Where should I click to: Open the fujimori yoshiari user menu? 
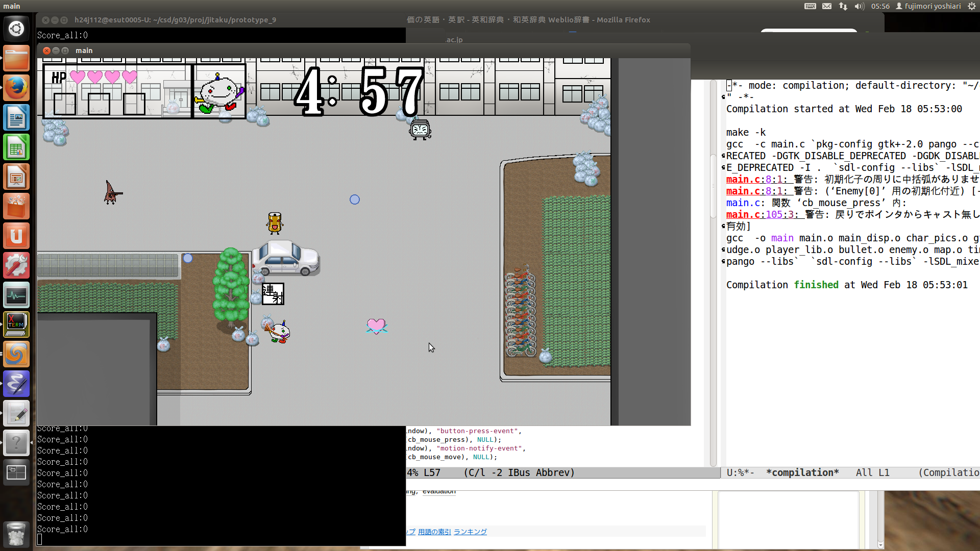point(928,6)
